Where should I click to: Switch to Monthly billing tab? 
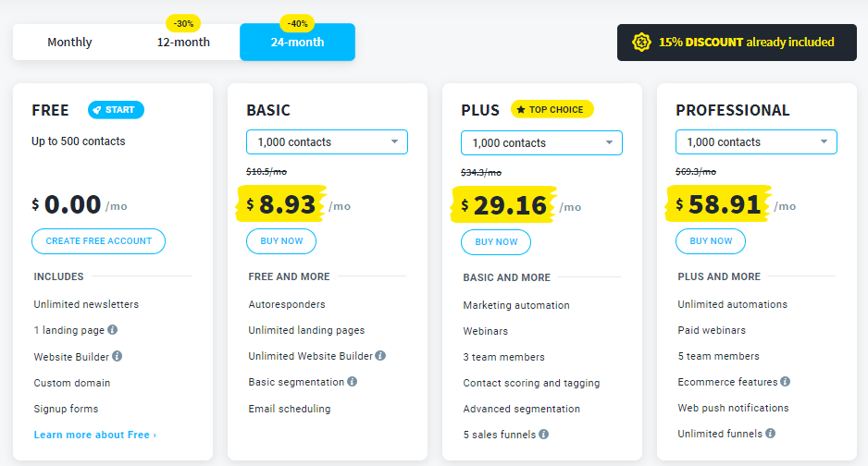coord(70,43)
